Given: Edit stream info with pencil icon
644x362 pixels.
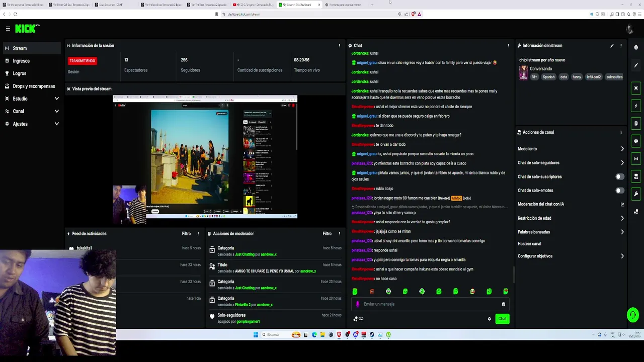Looking at the screenshot, I should click(612, 46).
